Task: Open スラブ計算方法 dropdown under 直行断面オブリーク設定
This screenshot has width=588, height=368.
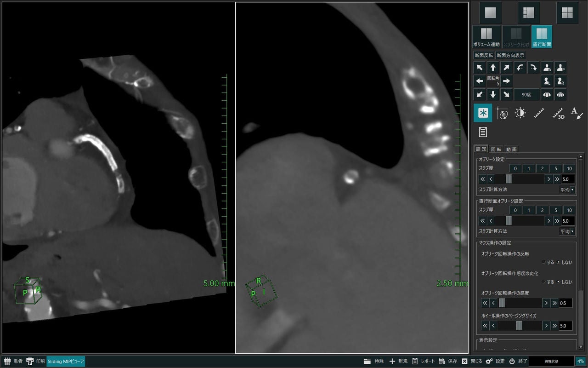Action: (x=567, y=232)
